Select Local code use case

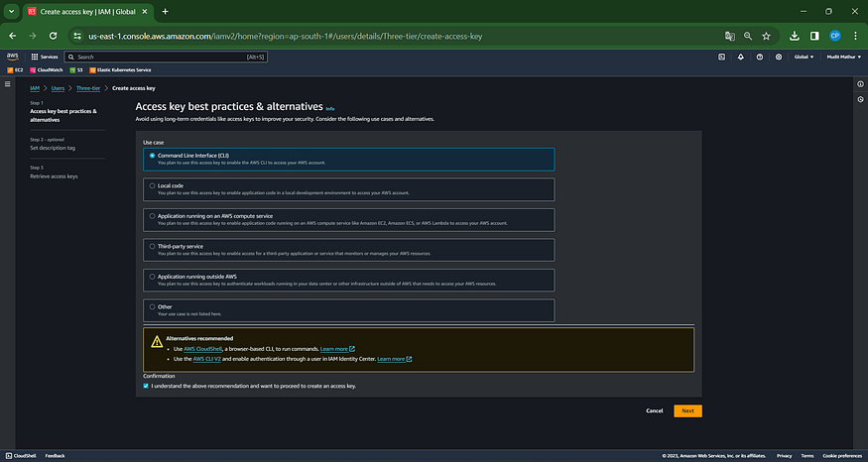click(x=349, y=189)
